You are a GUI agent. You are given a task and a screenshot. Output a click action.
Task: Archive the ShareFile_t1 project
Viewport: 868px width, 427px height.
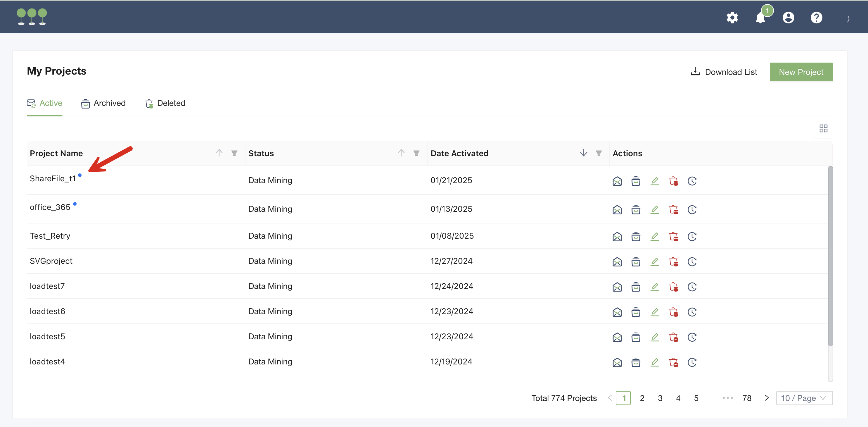pos(635,181)
